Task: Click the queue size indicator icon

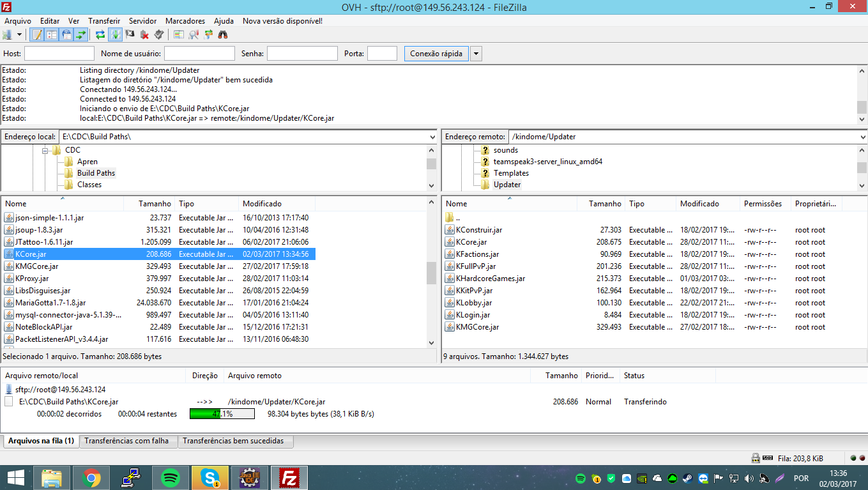Action: [x=768, y=458]
